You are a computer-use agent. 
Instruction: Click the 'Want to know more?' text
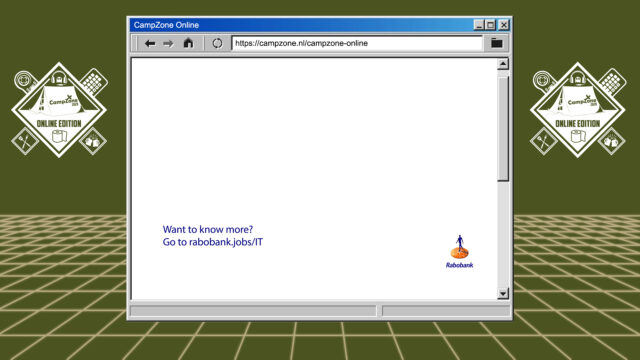click(208, 229)
